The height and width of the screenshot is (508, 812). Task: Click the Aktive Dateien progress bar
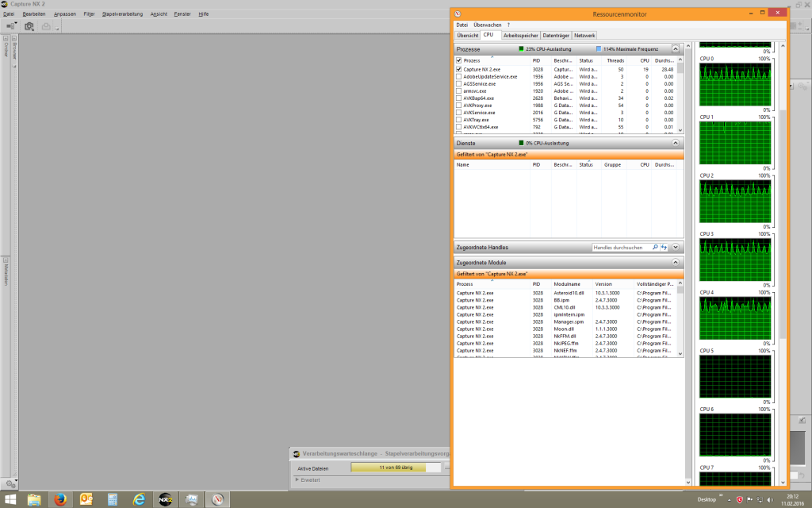coord(396,468)
